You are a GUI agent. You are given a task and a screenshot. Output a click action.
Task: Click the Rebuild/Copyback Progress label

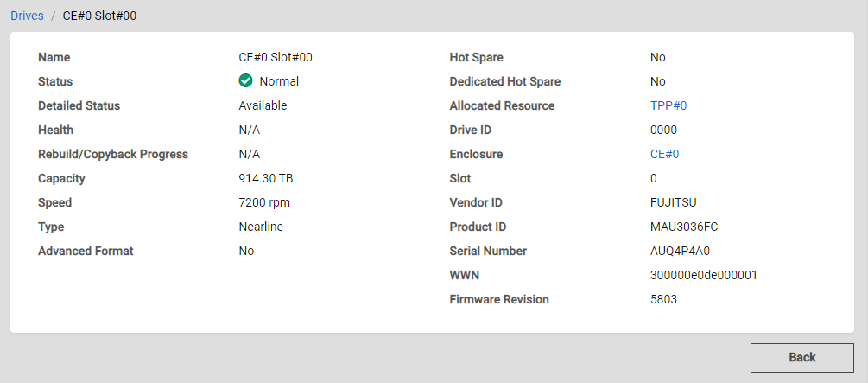(x=113, y=154)
